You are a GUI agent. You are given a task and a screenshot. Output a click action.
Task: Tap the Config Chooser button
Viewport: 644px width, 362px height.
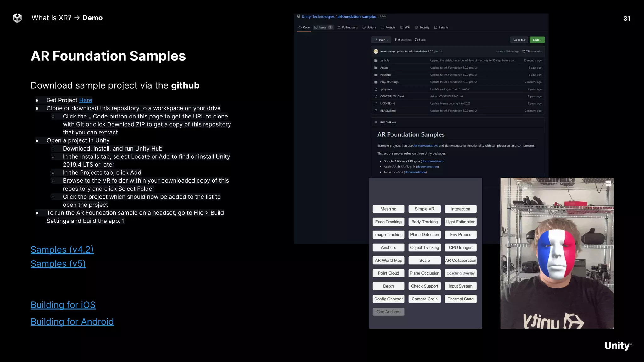click(x=388, y=299)
